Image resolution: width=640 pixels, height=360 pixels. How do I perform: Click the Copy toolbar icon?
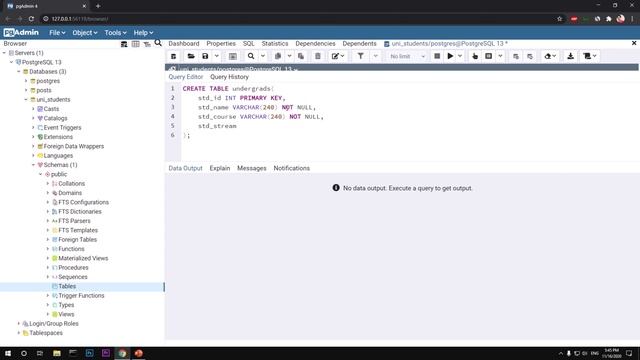click(278, 56)
